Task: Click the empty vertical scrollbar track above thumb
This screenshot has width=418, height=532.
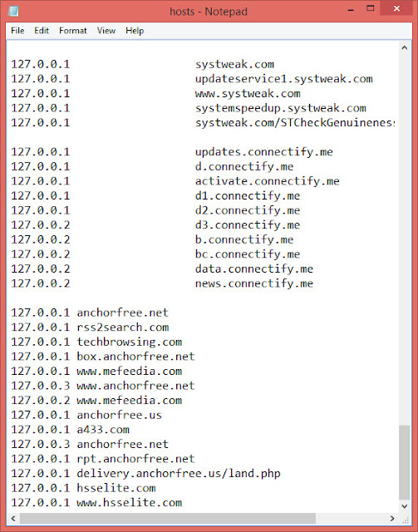Action: coord(404,239)
